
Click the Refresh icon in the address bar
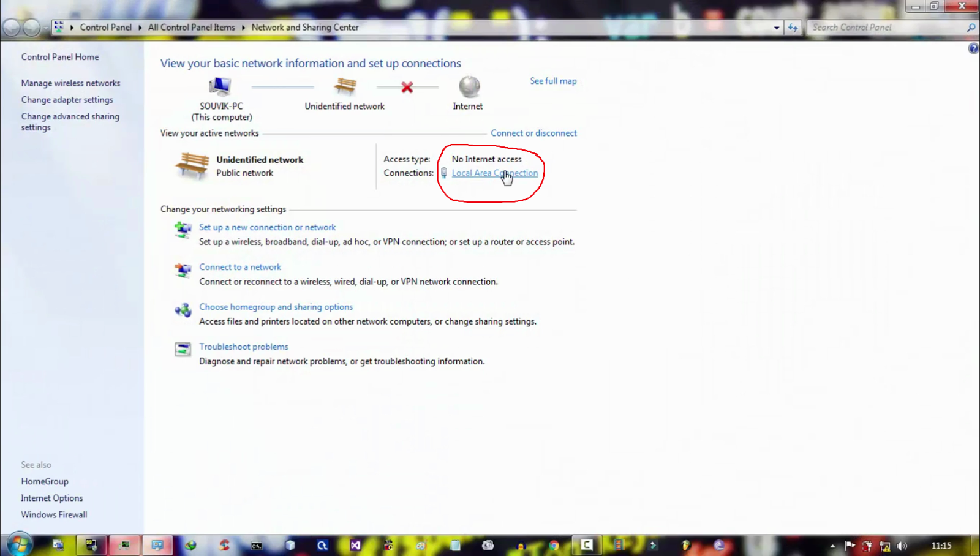pyautogui.click(x=793, y=27)
